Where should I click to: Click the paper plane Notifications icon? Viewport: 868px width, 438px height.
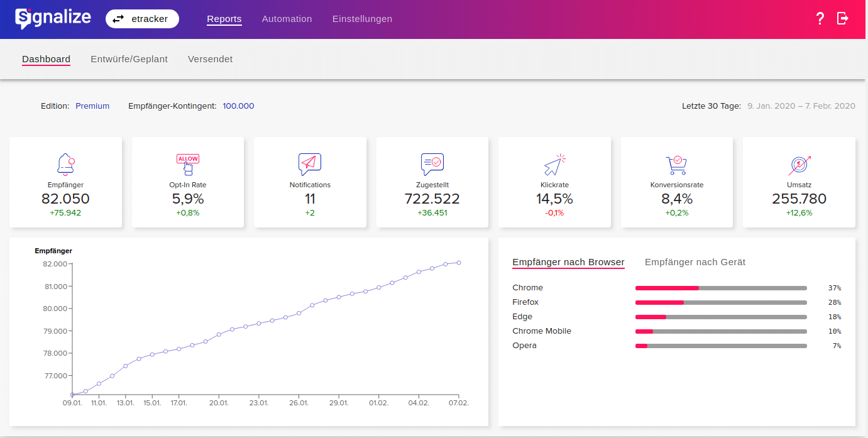(x=310, y=165)
